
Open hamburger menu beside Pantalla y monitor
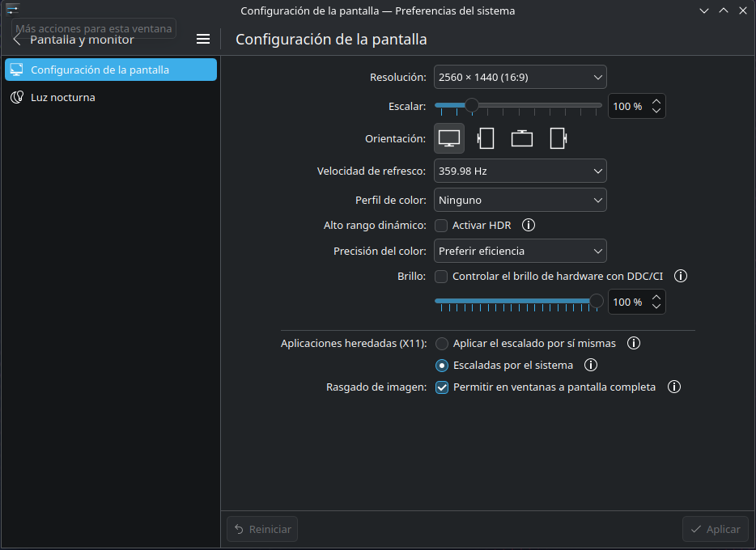tap(203, 39)
